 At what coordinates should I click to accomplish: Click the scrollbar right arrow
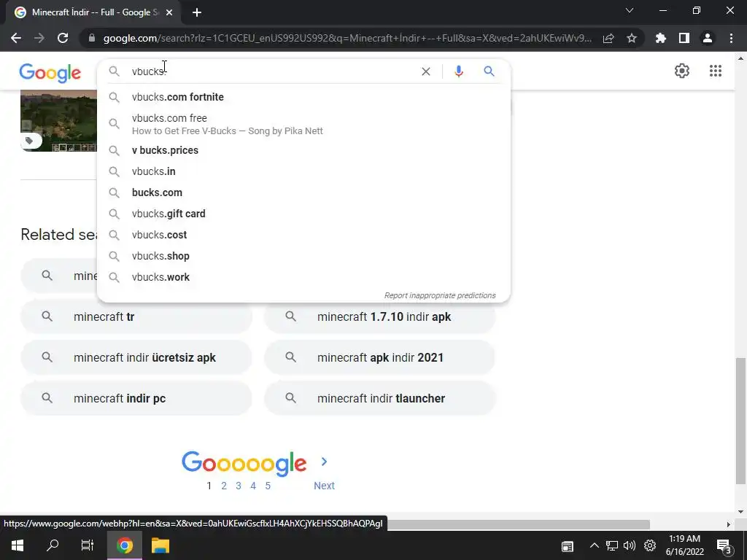[x=729, y=524]
